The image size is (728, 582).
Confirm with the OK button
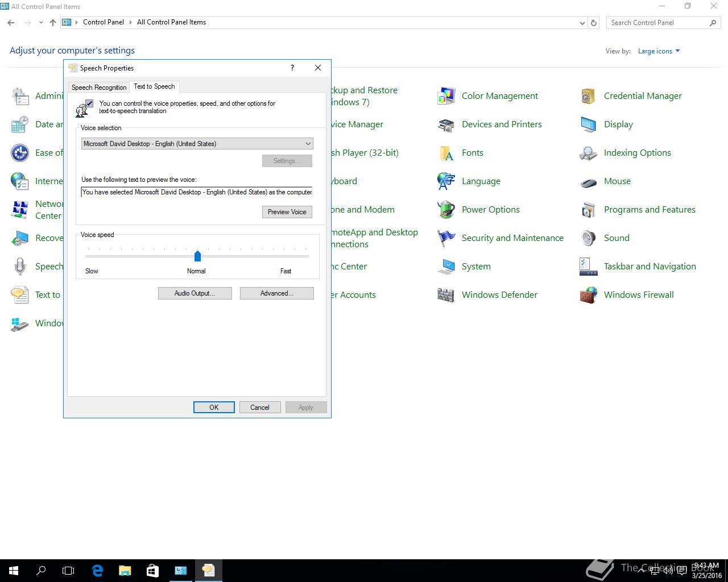point(214,408)
